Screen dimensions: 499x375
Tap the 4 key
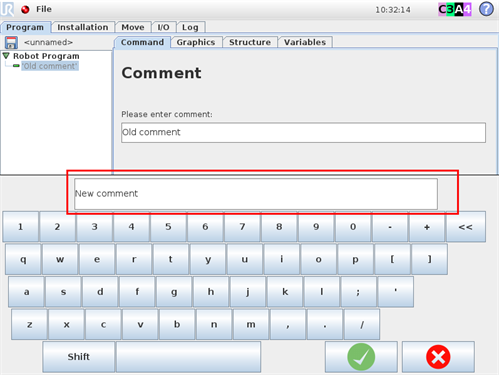pyautogui.click(x=132, y=227)
